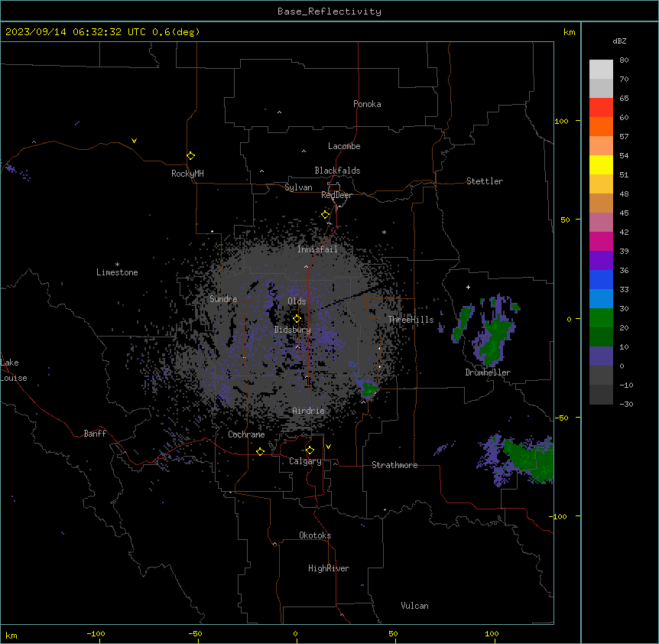Click the Innisfail city label
The image size is (659, 644).
[317, 249]
